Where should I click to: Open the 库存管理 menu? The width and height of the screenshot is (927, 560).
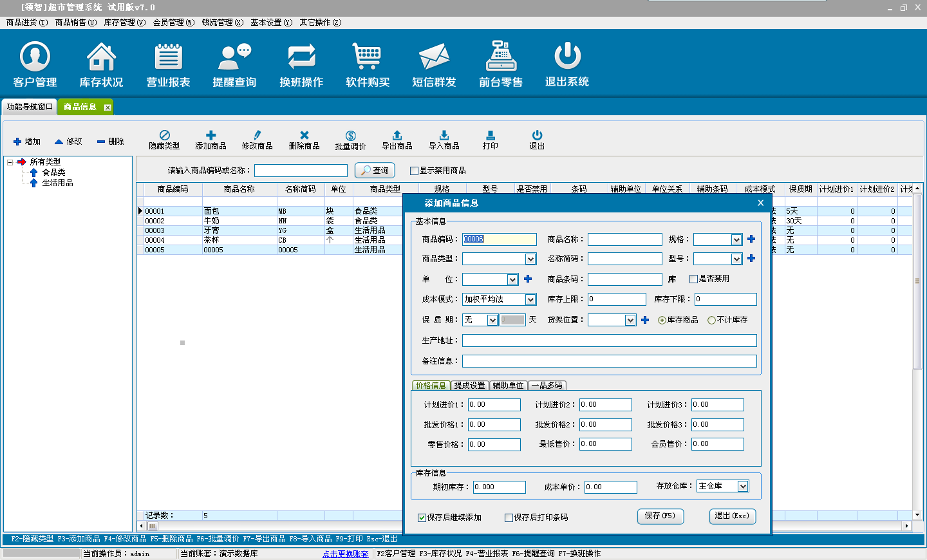(125, 23)
